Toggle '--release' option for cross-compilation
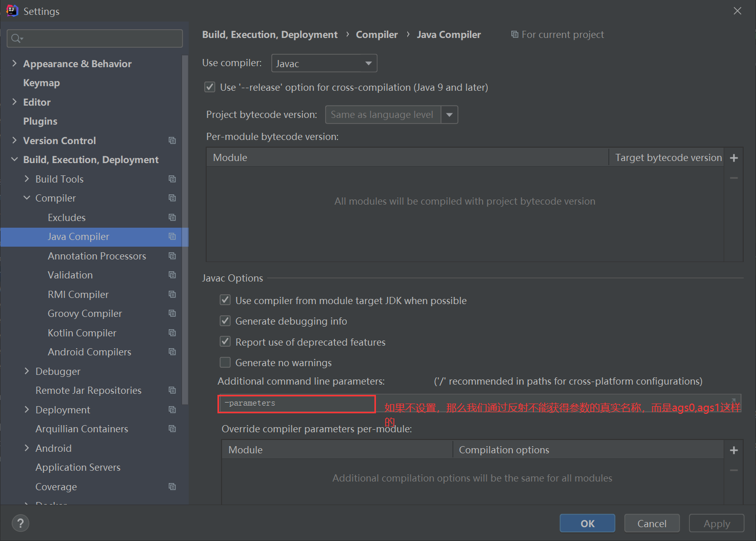The image size is (756, 541). tap(210, 87)
